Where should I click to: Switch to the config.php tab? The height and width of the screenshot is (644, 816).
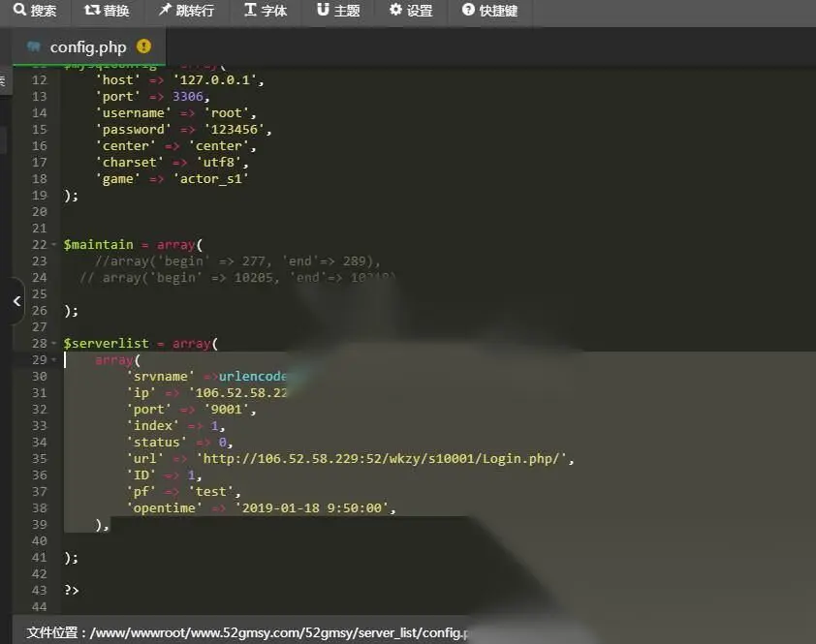click(x=88, y=47)
